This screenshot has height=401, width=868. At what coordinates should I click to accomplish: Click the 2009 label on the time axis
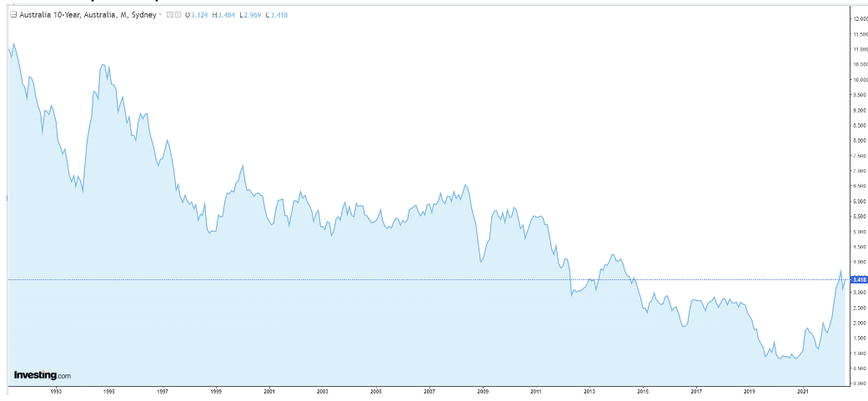[x=483, y=390]
